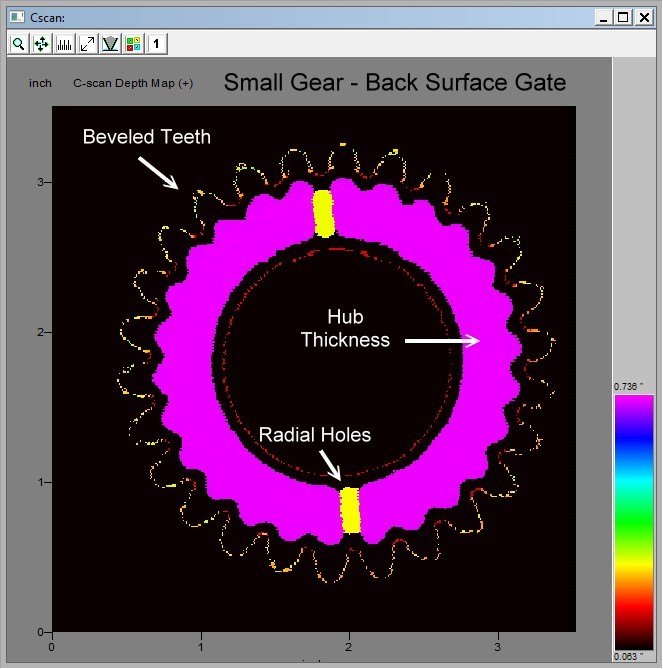This screenshot has height=669, width=663.
Task: Open the four-color palette tool
Action: (x=134, y=44)
